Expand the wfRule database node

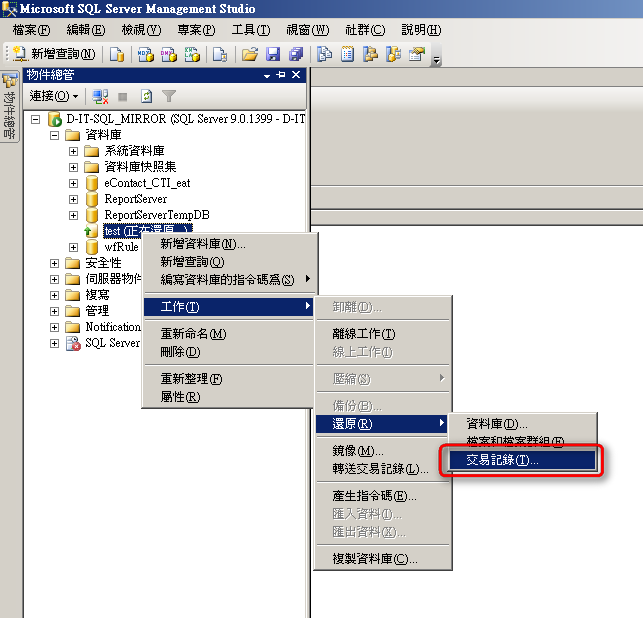73,247
